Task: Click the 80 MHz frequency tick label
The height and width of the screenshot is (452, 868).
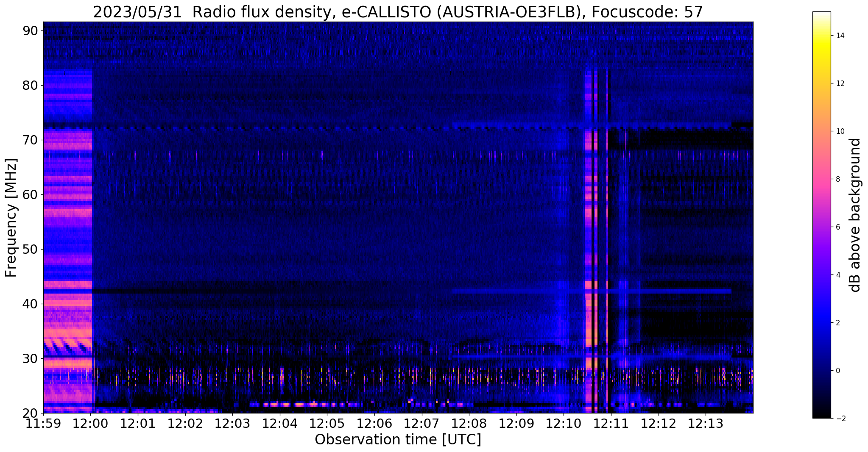Action: click(30, 86)
